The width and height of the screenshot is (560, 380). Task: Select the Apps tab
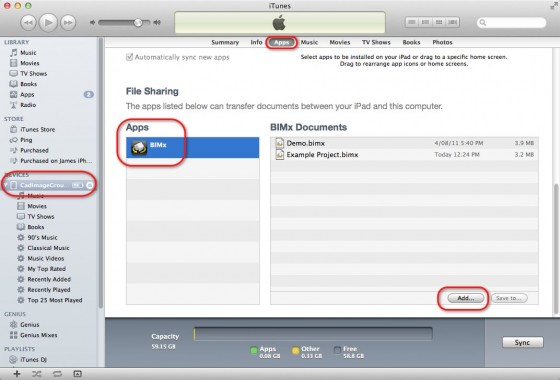281,42
